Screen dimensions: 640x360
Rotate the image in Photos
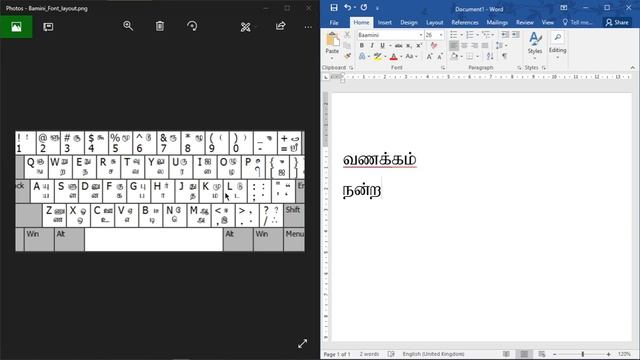coord(192,26)
